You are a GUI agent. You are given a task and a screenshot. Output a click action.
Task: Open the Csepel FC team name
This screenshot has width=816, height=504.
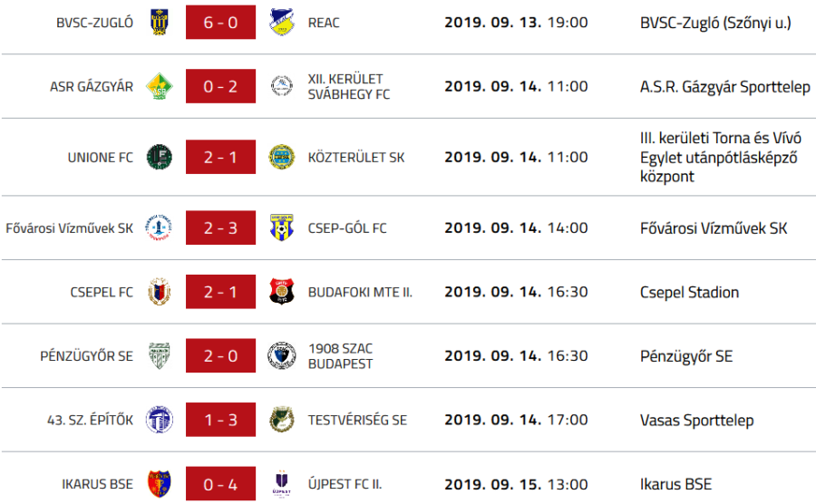click(102, 292)
